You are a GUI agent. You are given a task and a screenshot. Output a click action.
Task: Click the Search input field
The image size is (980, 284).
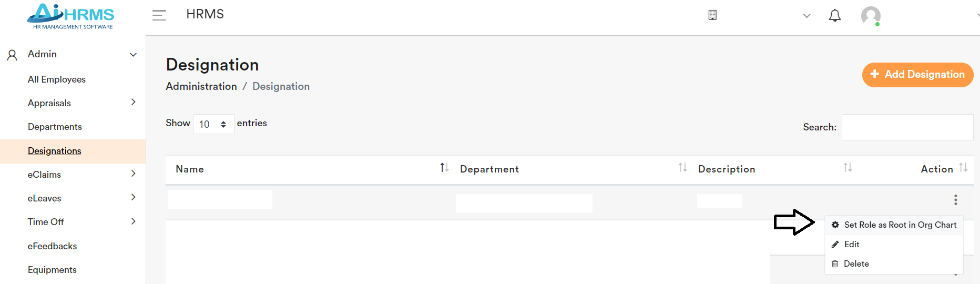click(907, 127)
